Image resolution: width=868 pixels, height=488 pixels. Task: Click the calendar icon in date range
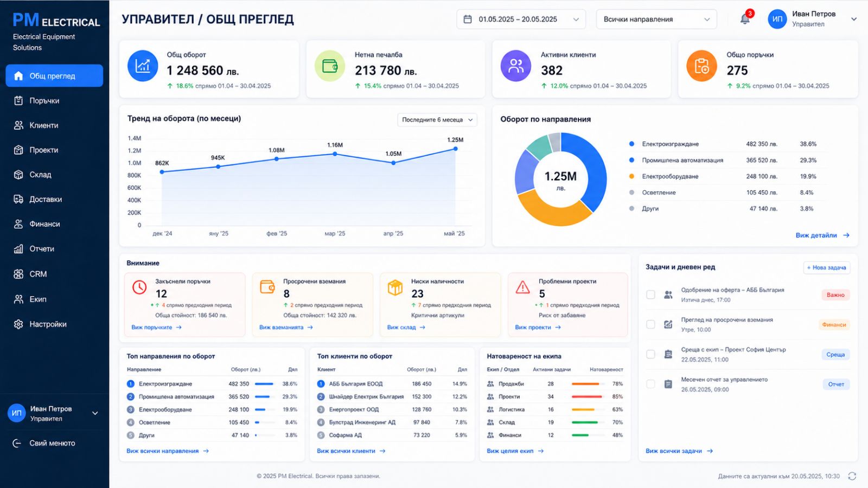click(468, 19)
